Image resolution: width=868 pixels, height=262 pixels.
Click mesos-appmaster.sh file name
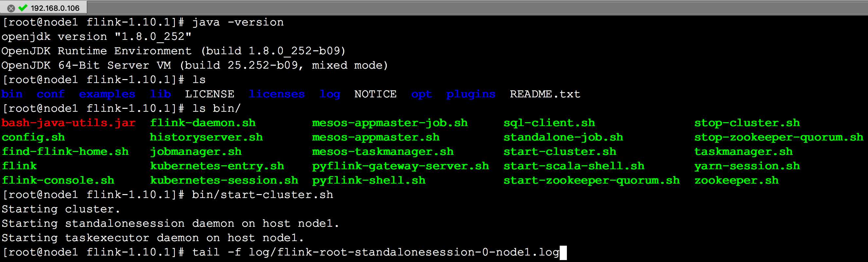click(376, 138)
